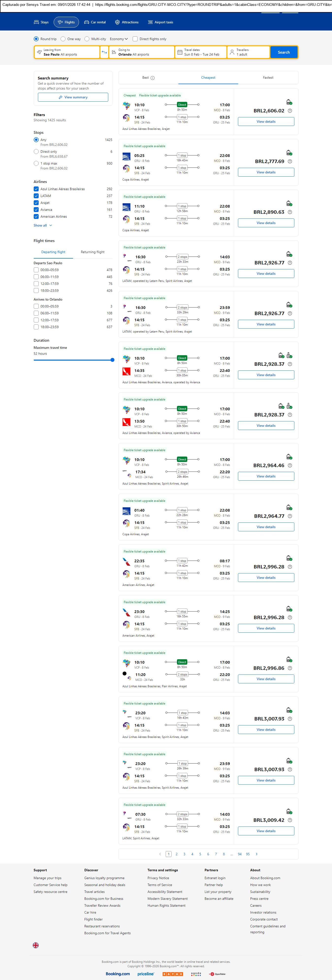332x980 pixels.
Task: Click the baggage icon on the cheapest flight card
Action: click(289, 102)
